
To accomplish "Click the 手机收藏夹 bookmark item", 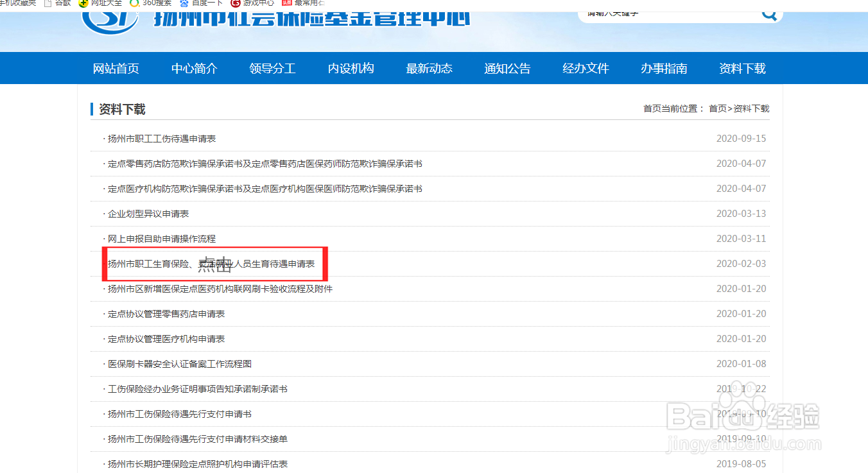I will (16, 3).
